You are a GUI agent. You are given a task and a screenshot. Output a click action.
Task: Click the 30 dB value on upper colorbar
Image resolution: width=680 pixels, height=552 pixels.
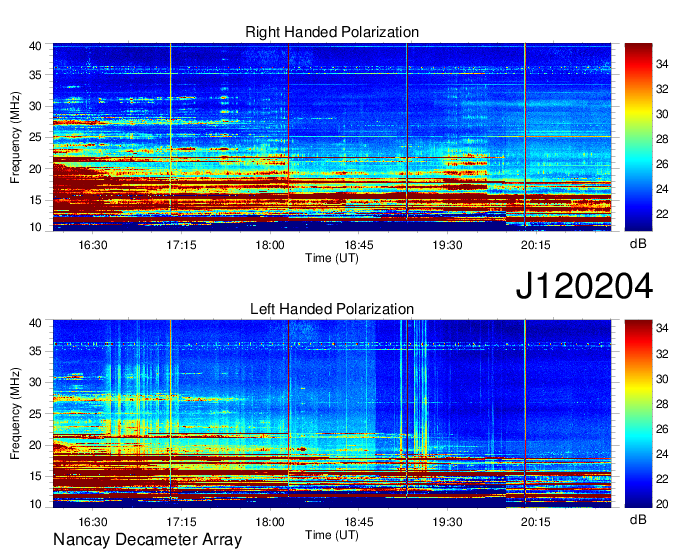662,114
